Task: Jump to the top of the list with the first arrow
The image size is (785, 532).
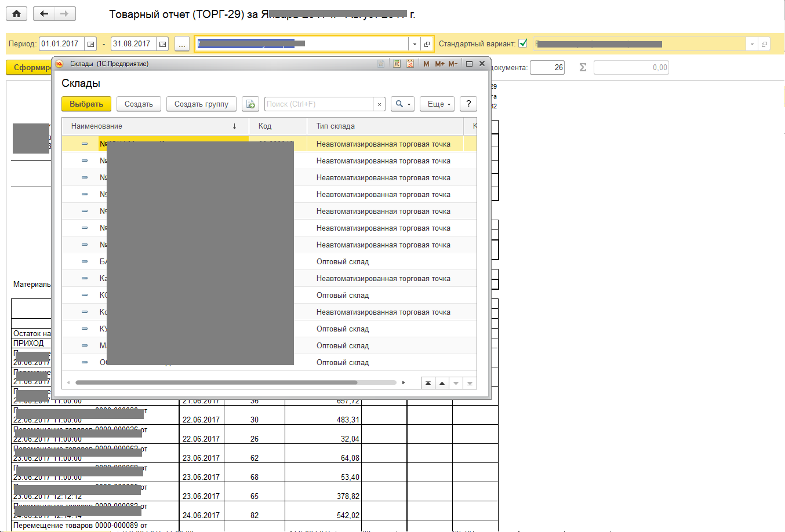Action: tap(428, 383)
